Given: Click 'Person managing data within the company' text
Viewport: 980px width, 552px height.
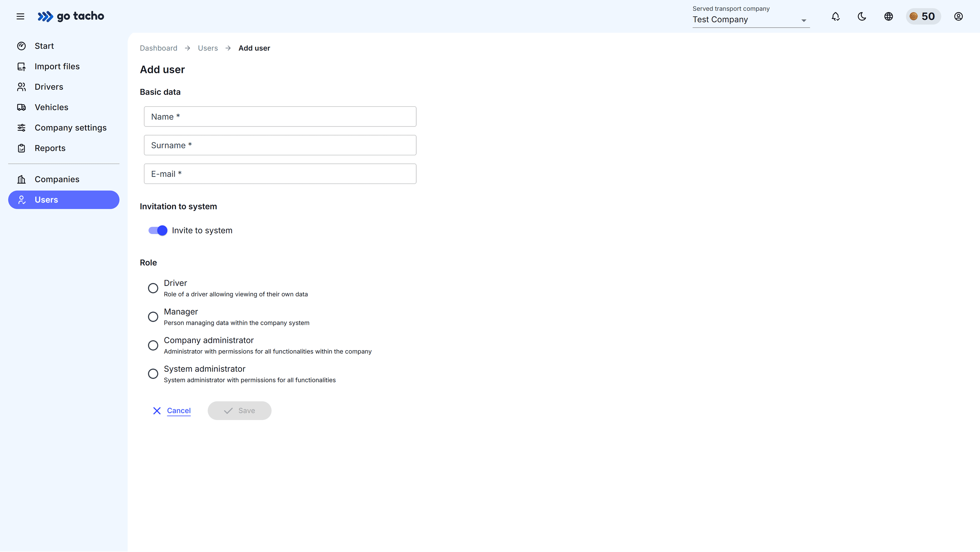Looking at the screenshot, I should click(237, 323).
